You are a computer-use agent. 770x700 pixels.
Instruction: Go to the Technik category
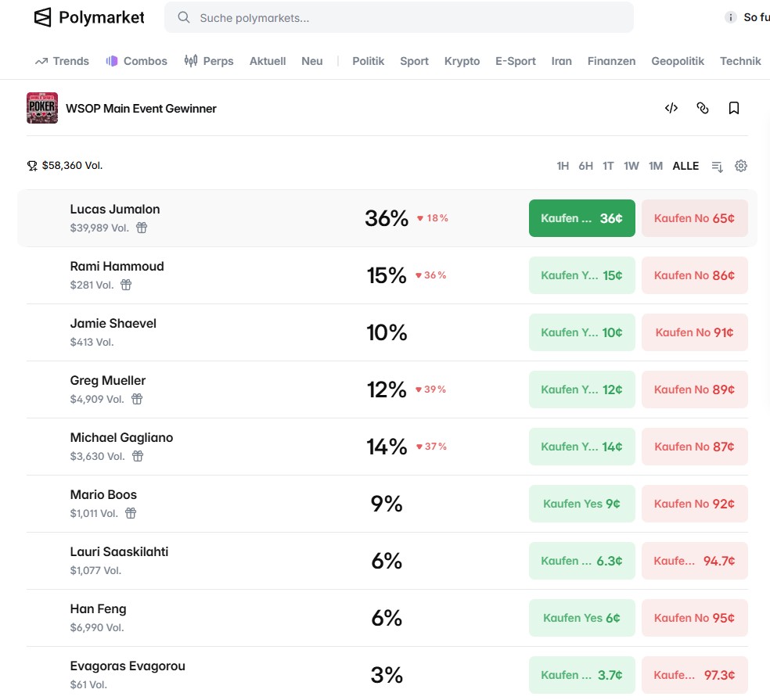(740, 61)
